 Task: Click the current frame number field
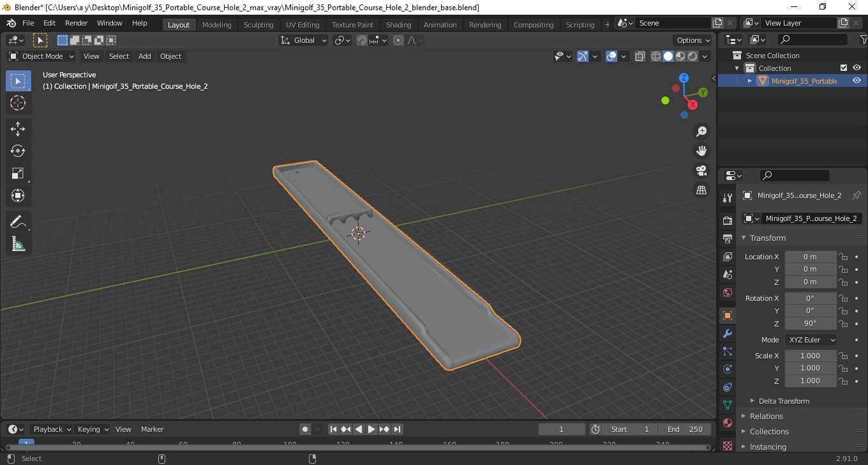click(x=562, y=429)
